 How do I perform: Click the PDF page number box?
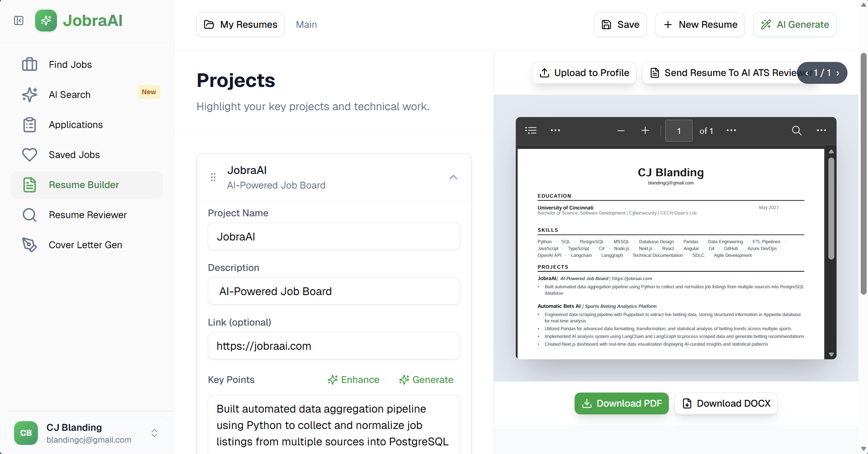point(678,131)
